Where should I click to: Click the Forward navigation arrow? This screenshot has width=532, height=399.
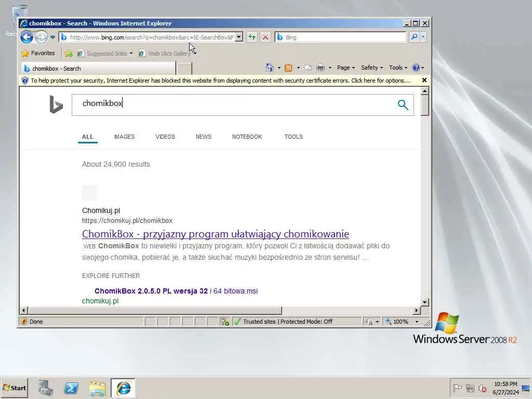point(41,37)
